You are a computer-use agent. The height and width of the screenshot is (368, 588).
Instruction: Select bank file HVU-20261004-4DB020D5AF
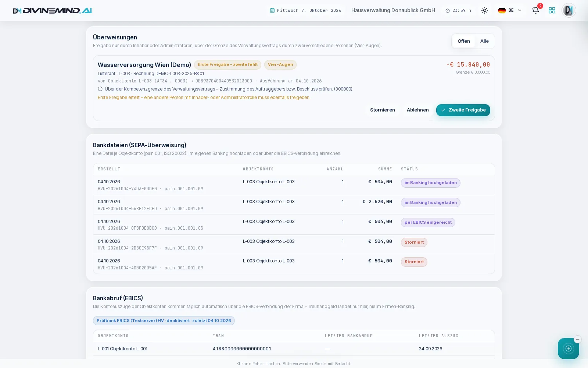click(x=294, y=264)
